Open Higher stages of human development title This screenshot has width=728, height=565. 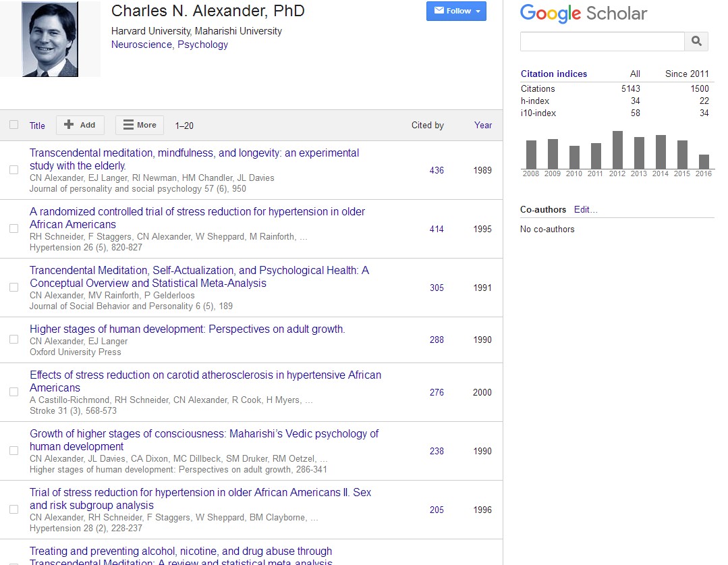[x=187, y=329]
